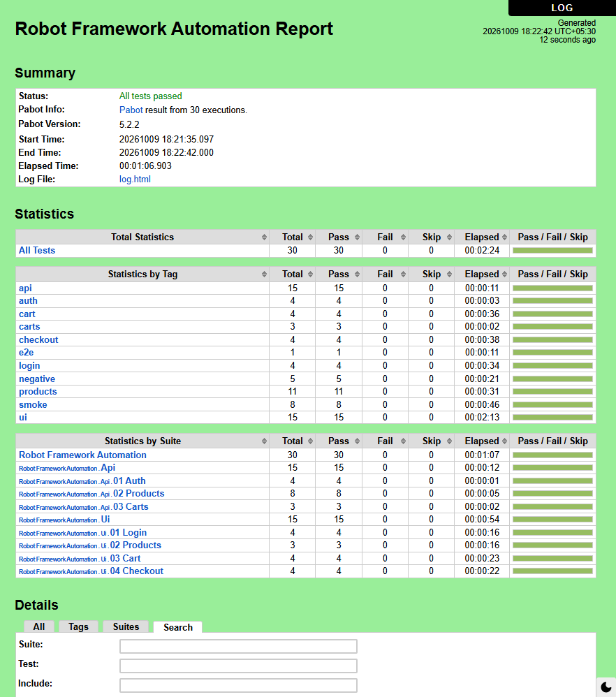Screen dimensions: 616x697
Task: Sort Statistics by Tag Total column arrow
Action: click(311, 274)
